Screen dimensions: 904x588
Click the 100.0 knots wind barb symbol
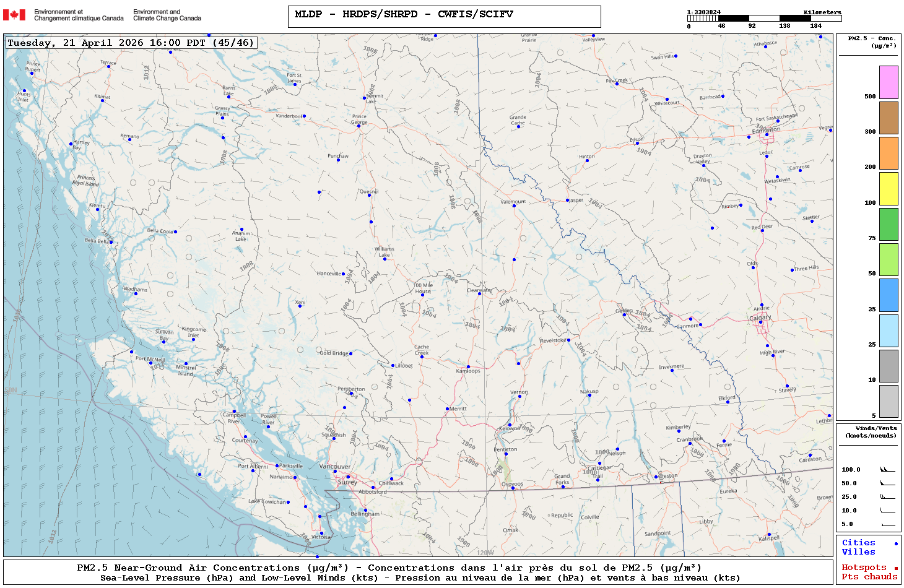coord(887,470)
